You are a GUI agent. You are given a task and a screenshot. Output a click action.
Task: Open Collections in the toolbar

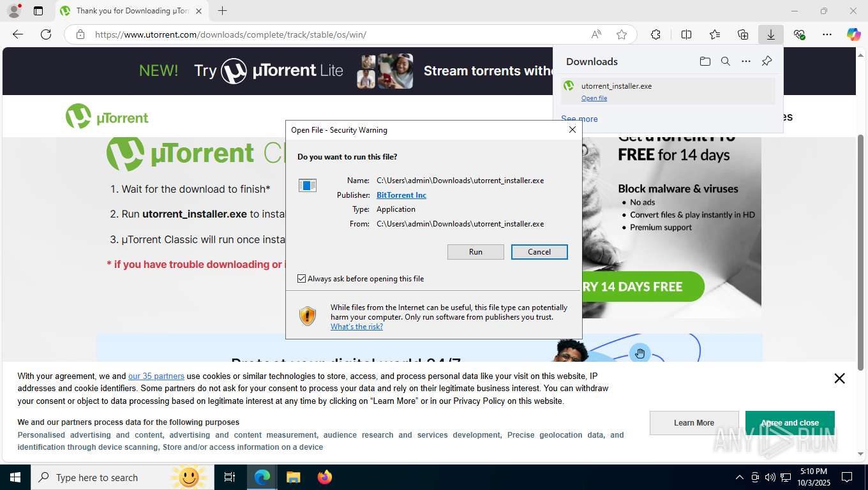743,34
